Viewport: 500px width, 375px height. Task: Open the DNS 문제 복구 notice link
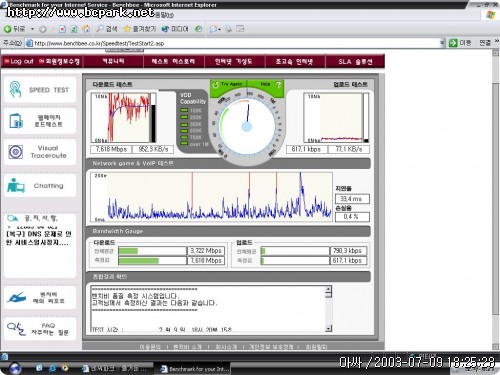(38, 238)
